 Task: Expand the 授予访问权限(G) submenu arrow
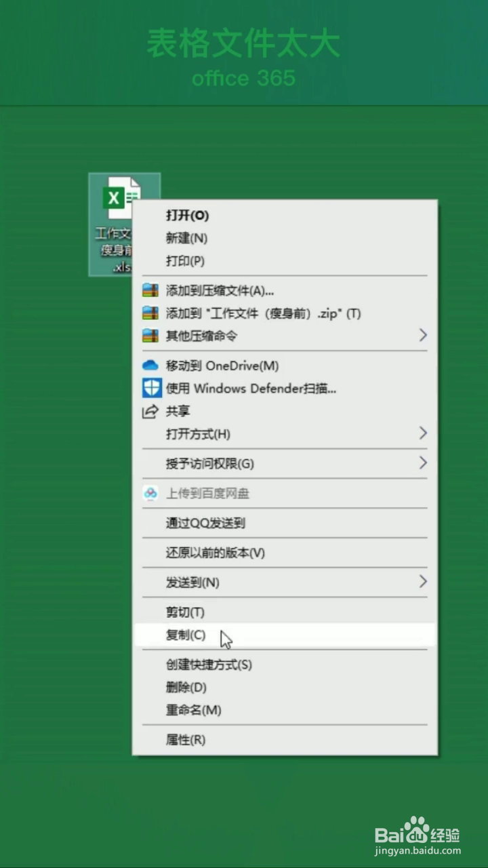click(x=423, y=463)
